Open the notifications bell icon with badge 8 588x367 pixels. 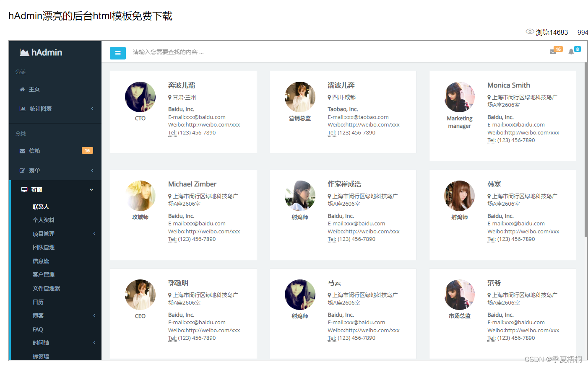tap(571, 52)
